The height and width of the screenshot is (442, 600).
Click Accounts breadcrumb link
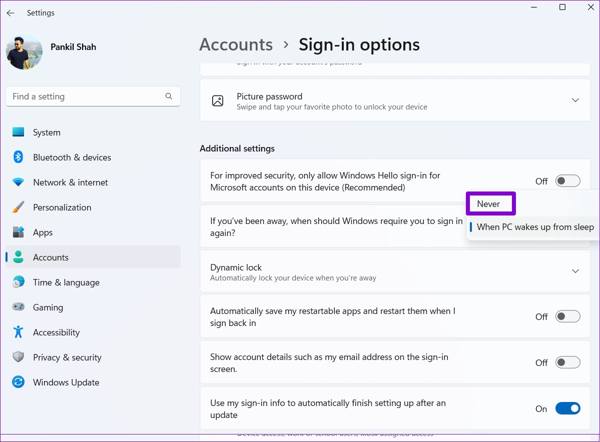click(236, 44)
